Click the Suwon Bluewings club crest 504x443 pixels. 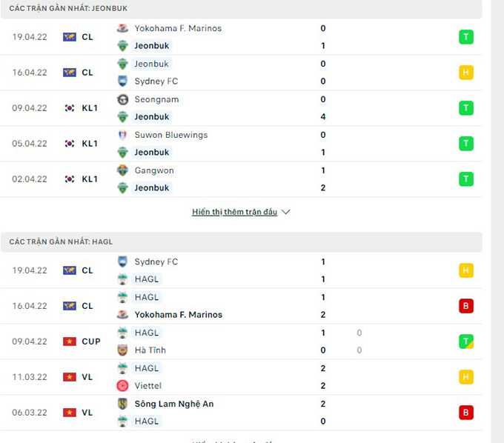click(123, 135)
